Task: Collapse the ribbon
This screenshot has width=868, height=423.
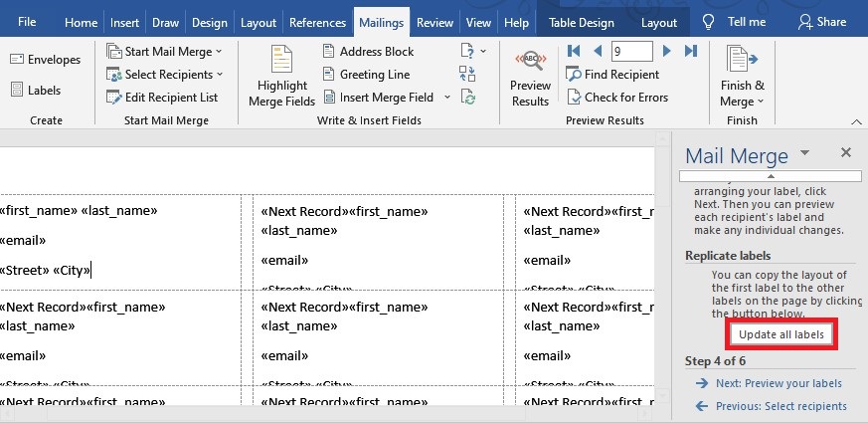Action: click(x=856, y=122)
